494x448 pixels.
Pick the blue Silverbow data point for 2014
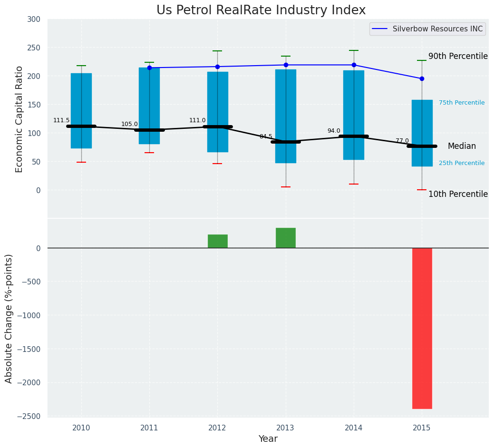click(354, 65)
